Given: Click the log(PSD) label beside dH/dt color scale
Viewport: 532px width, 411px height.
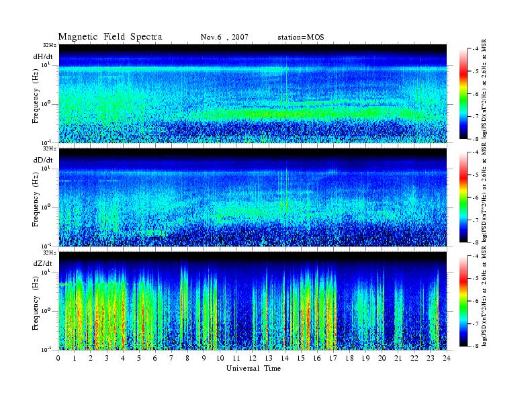Looking at the screenshot, I should pos(485,89).
